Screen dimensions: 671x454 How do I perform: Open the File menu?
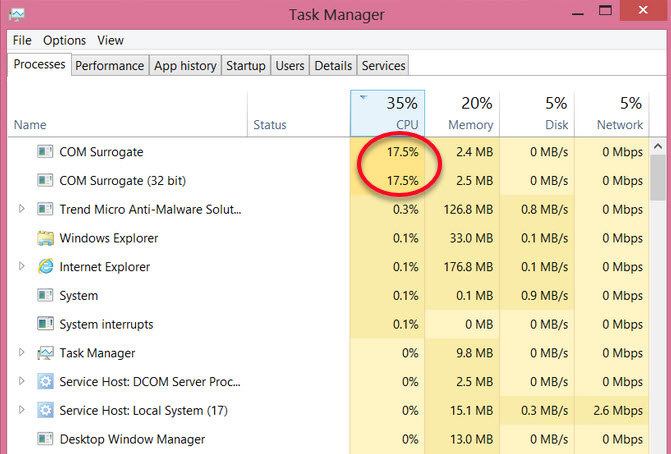(x=22, y=40)
